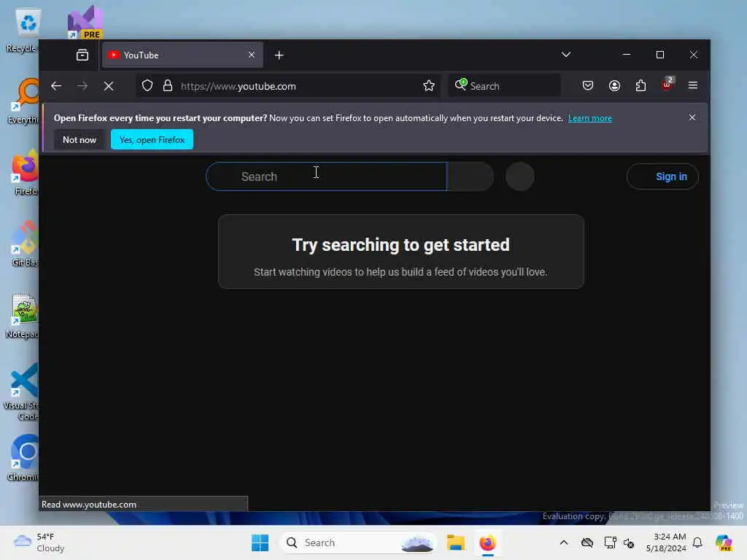Stop loading the YouTube page

[x=109, y=86]
